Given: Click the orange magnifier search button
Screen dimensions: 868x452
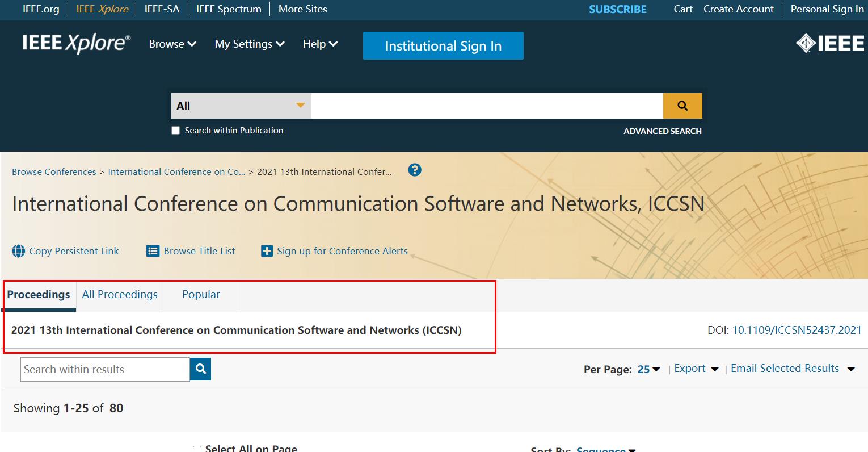Looking at the screenshot, I should click(x=682, y=106).
